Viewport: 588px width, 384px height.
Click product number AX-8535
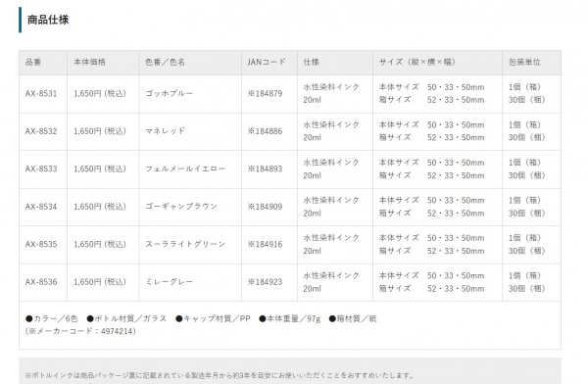click(41, 244)
